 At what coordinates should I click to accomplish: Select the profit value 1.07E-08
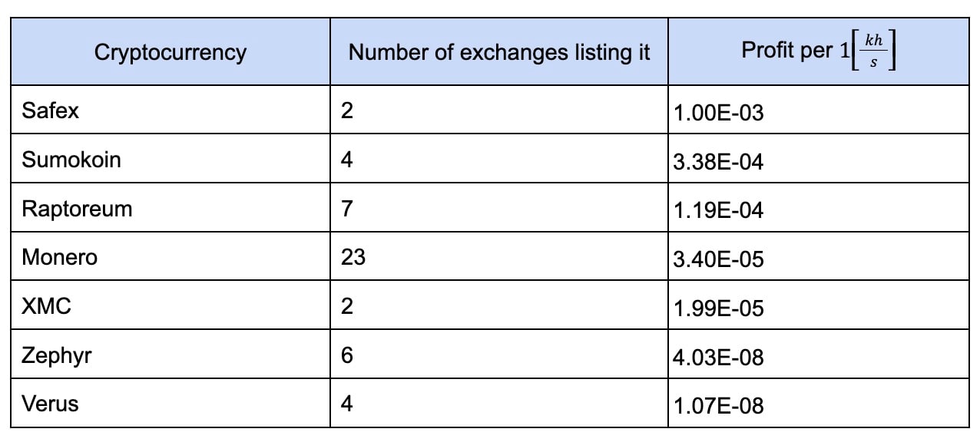tap(718, 406)
